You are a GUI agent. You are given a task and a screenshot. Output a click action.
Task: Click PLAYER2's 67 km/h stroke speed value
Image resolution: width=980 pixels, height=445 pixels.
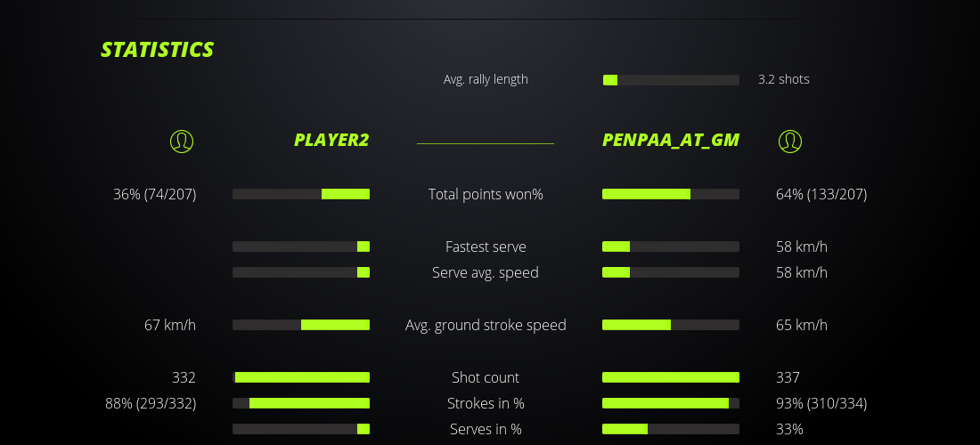(170, 325)
